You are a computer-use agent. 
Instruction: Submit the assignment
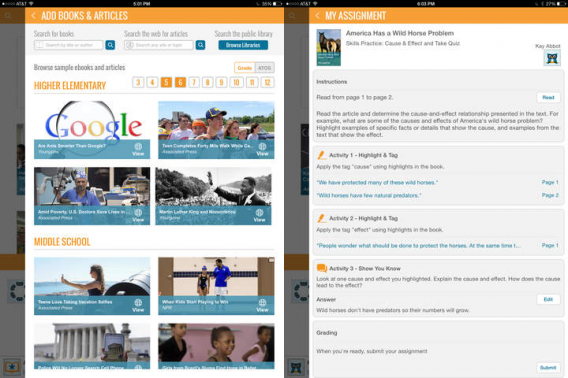coord(548,367)
